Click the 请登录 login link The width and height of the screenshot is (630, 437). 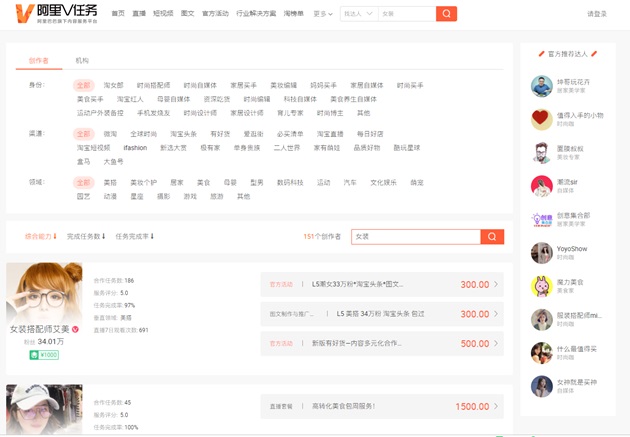(x=596, y=14)
